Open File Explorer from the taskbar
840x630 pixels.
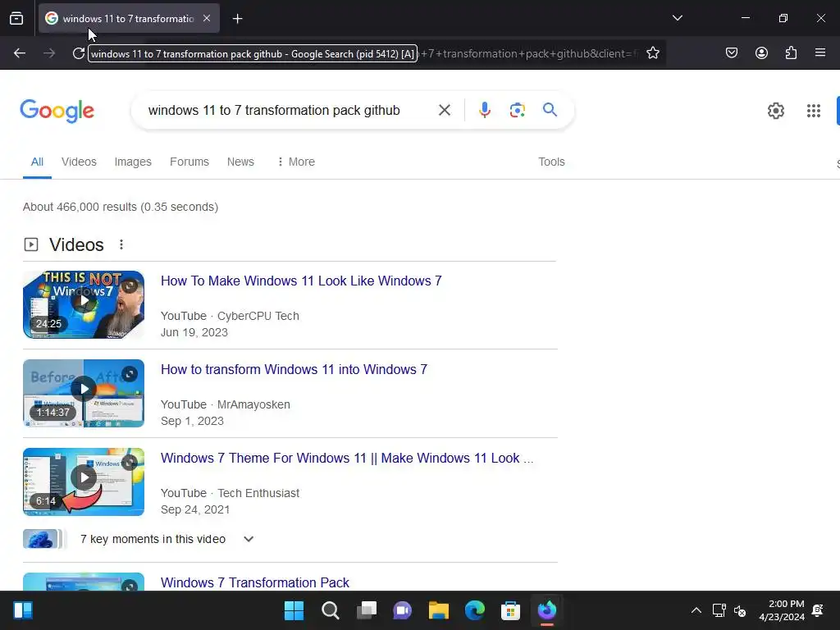(x=439, y=610)
